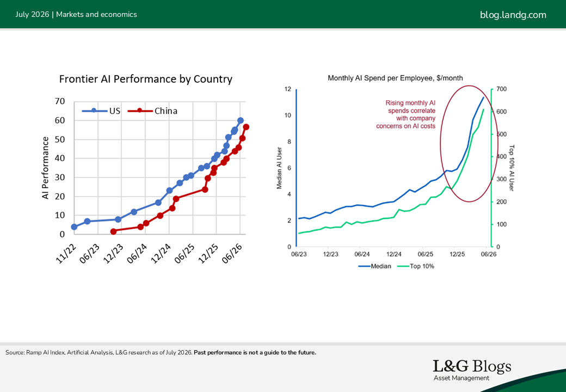Click the first China data point near 12/23
Viewport: 566px width, 392px height.
pyautogui.click(x=113, y=231)
